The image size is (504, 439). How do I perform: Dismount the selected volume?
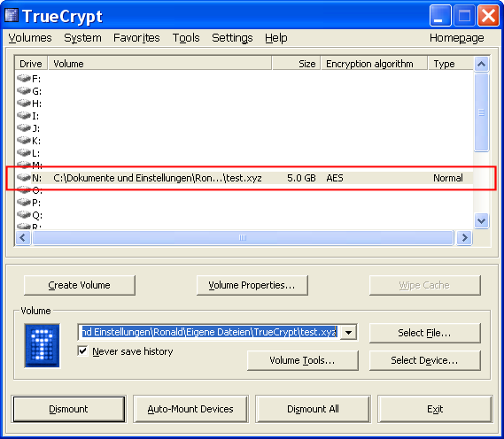click(x=69, y=409)
